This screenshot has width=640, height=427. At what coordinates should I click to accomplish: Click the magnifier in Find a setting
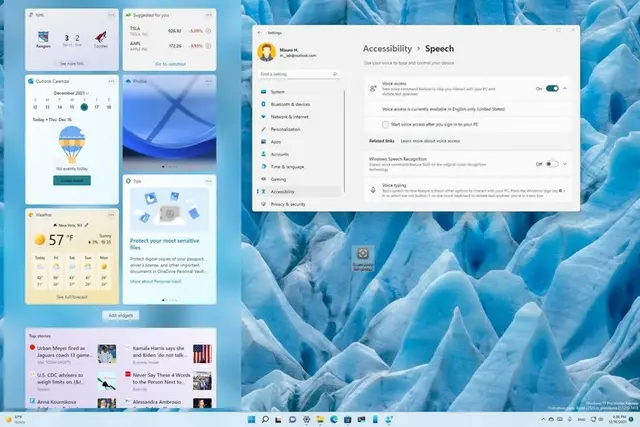(335, 74)
